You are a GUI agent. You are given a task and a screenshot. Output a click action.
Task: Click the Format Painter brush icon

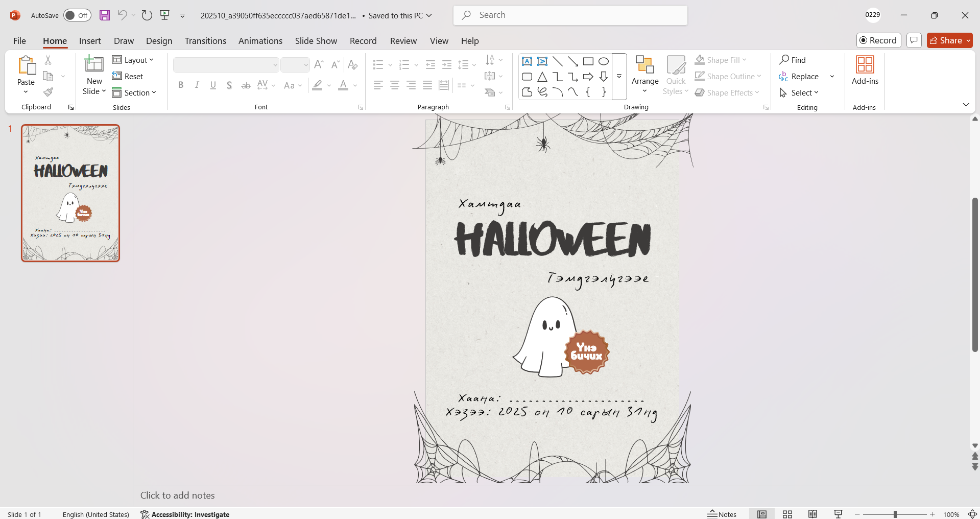tap(48, 92)
